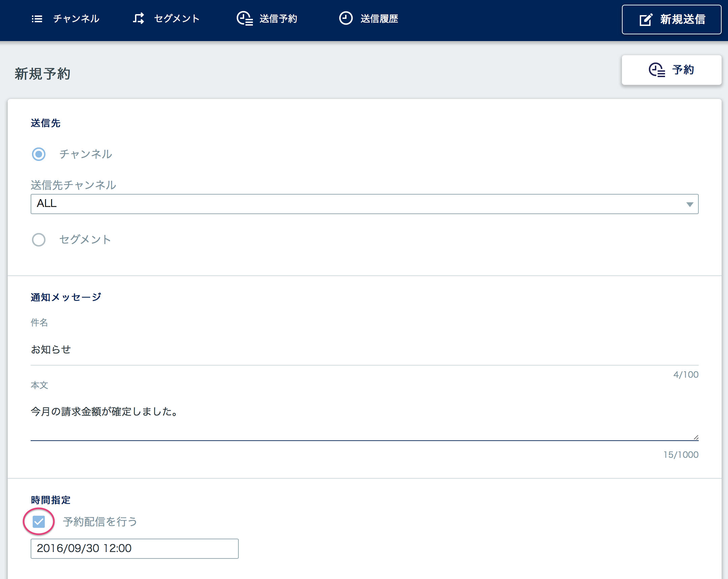Click the 通知メッセージ section heading

66,297
